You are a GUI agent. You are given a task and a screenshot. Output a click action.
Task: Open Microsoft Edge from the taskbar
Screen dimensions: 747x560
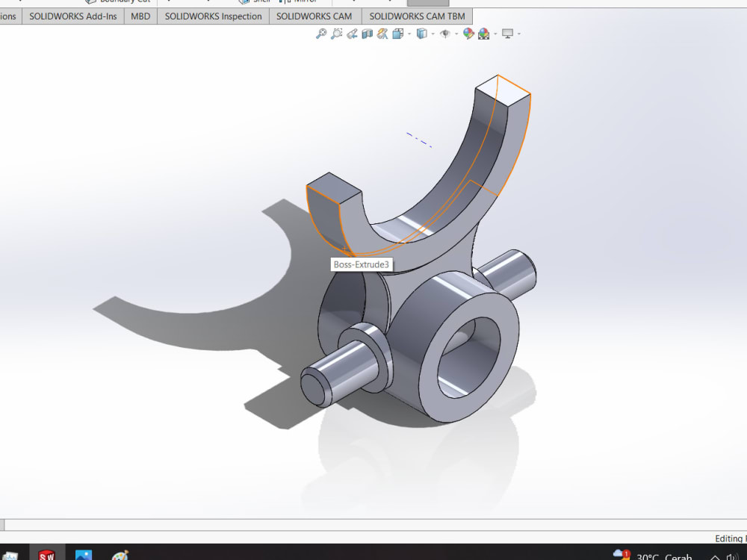(x=84, y=556)
